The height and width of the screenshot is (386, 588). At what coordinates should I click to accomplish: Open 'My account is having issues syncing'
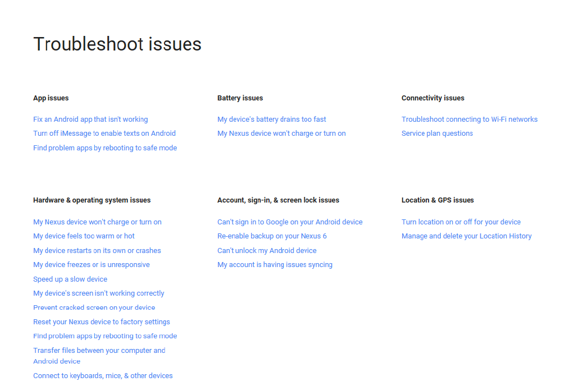[275, 265]
